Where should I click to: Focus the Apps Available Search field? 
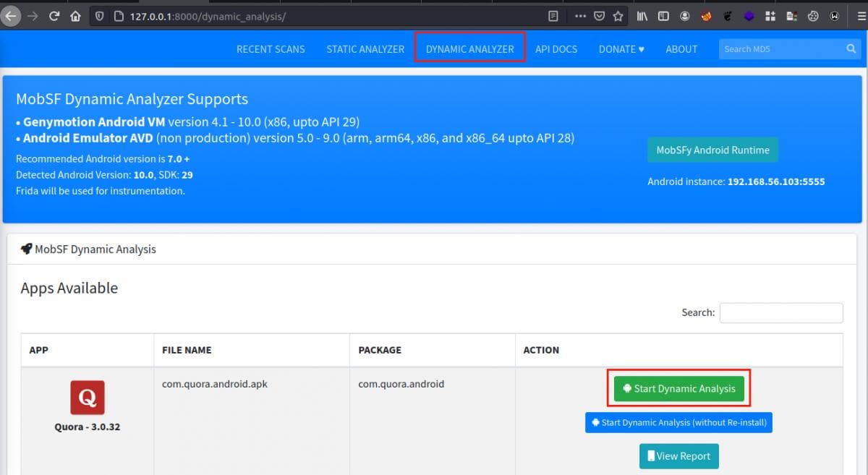[x=781, y=313]
